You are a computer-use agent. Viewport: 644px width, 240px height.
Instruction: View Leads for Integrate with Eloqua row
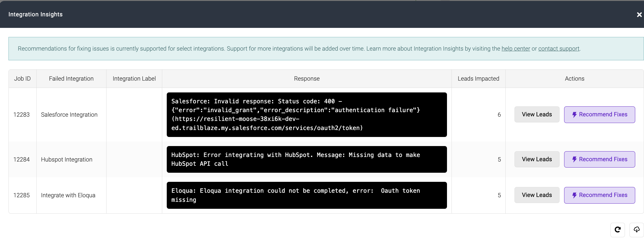tap(537, 195)
